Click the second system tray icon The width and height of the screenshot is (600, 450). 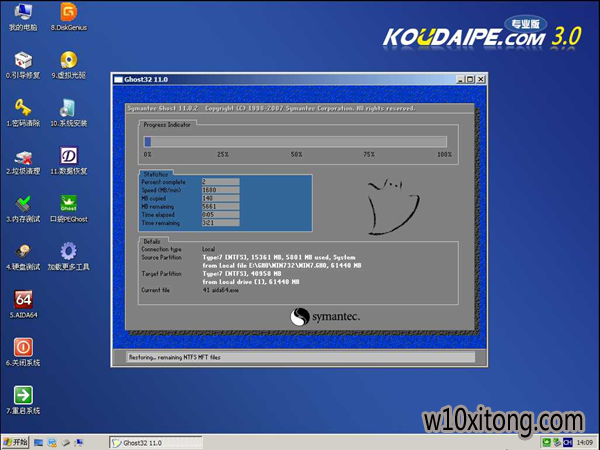coord(557,443)
